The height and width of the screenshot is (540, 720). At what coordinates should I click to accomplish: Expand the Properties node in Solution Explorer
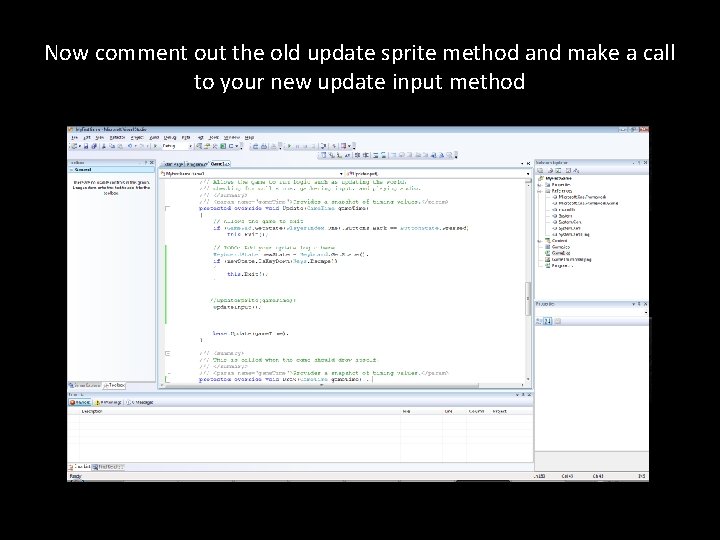[x=540, y=185]
